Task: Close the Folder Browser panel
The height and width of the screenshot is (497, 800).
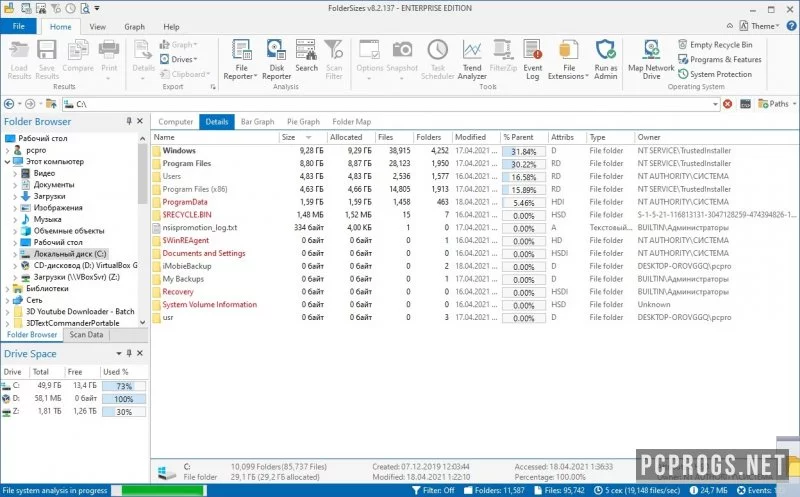Action: (x=140, y=121)
